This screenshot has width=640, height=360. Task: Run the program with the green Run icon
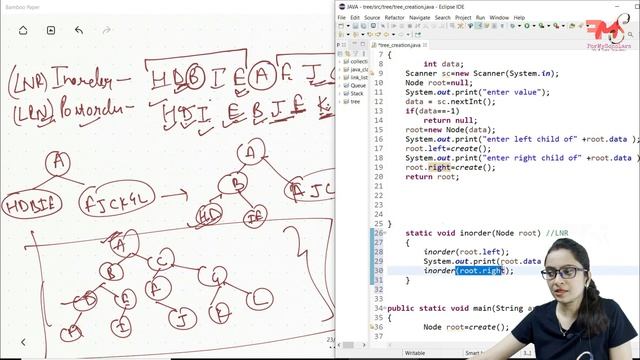[527, 26]
